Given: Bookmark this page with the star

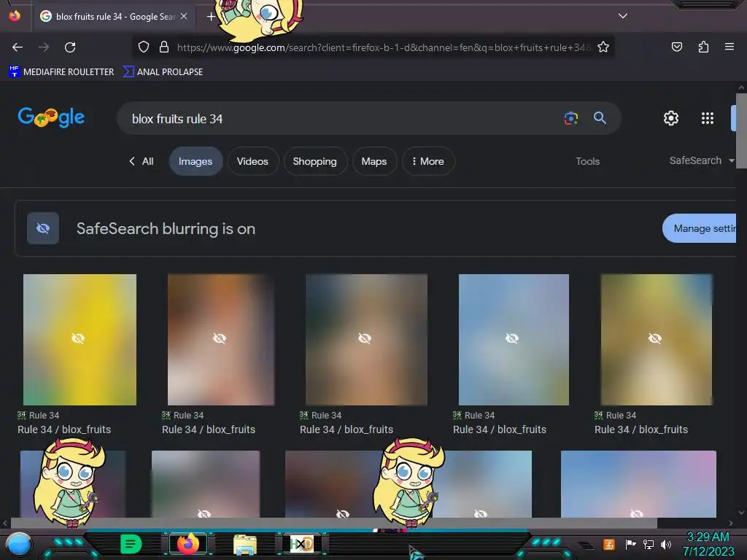Looking at the screenshot, I should pos(603,47).
